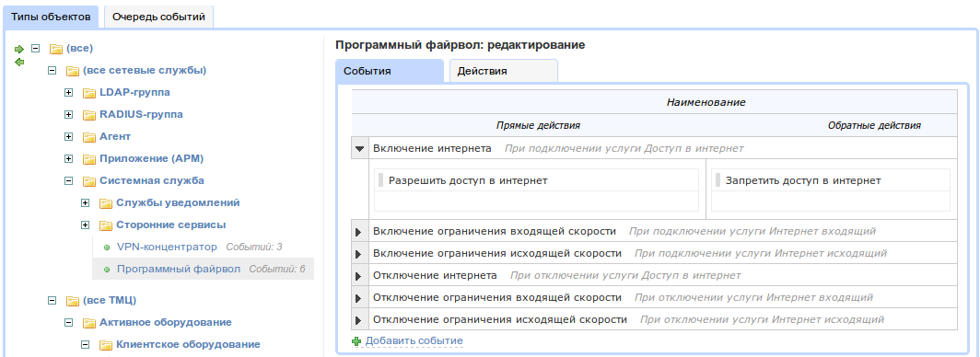The height and width of the screenshot is (357, 980).
Task: Click the green right arrow icon
Action: click(19, 49)
